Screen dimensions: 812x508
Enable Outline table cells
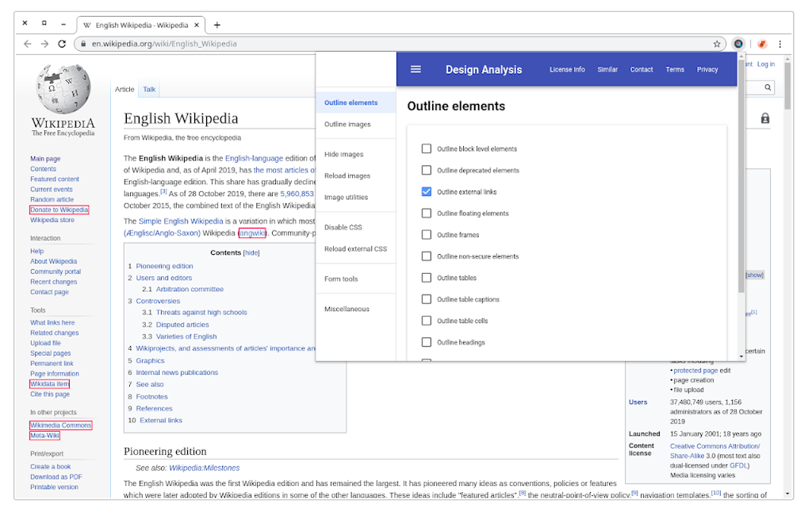point(426,321)
